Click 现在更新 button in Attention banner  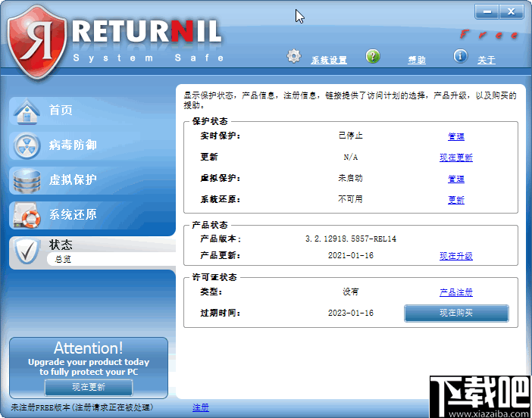point(89,387)
